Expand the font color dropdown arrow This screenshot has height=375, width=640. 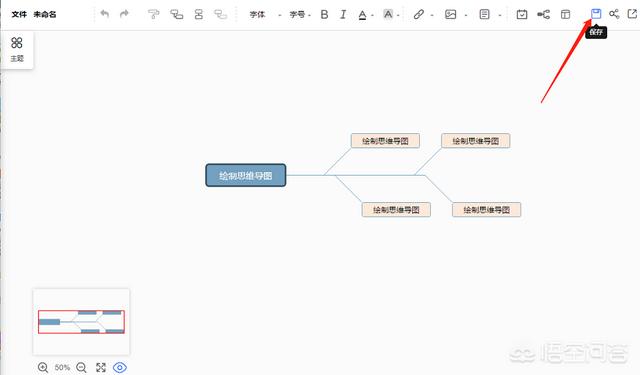pyautogui.click(x=372, y=16)
